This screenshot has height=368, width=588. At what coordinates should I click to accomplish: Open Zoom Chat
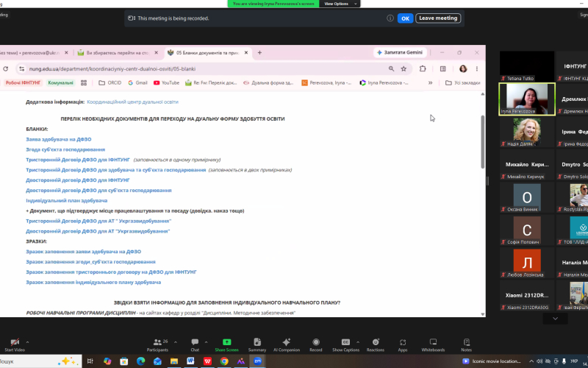pyautogui.click(x=195, y=344)
